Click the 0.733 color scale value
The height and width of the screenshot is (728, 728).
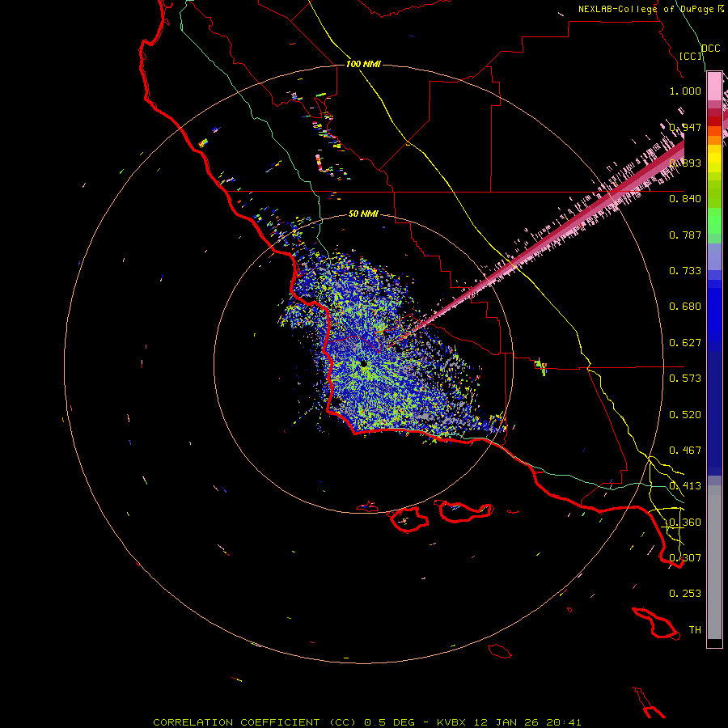click(x=685, y=270)
